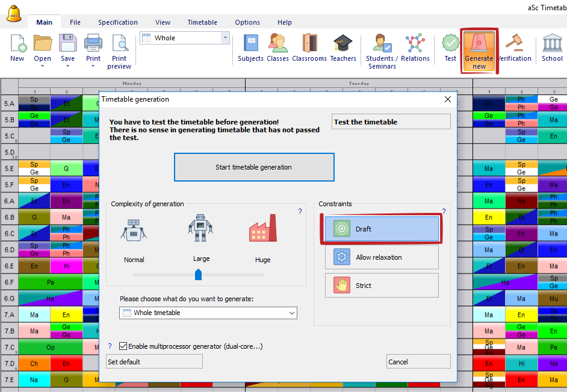The height and width of the screenshot is (392, 567).
Task: Disable the multiprocessor generator checkbox
Action: point(123,346)
